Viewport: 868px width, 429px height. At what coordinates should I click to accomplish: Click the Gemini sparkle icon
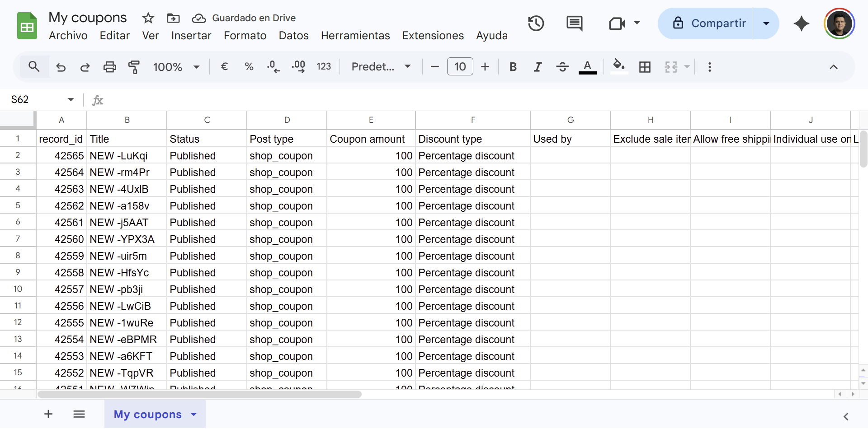point(801,23)
